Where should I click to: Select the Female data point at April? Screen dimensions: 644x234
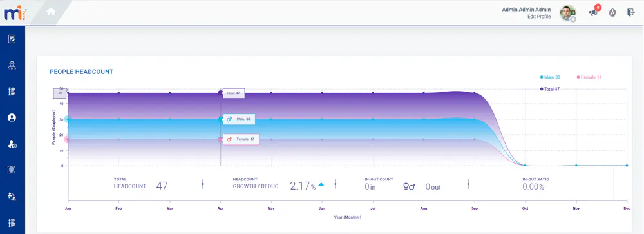(x=220, y=139)
